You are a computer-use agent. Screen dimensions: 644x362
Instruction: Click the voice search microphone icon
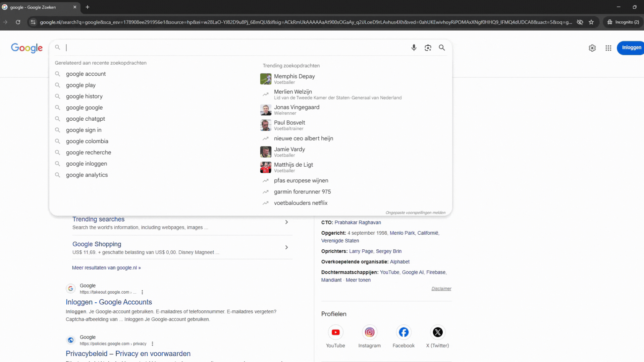tap(414, 48)
